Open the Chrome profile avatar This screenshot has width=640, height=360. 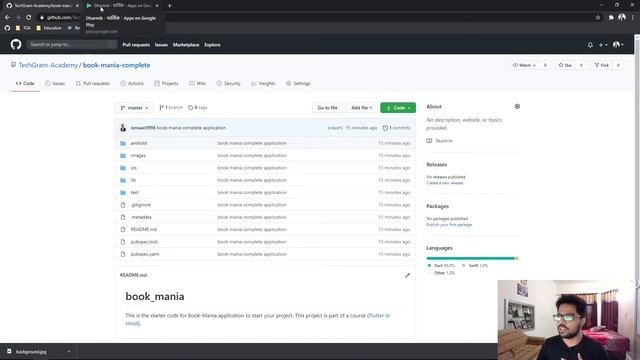pyautogui.click(x=622, y=17)
